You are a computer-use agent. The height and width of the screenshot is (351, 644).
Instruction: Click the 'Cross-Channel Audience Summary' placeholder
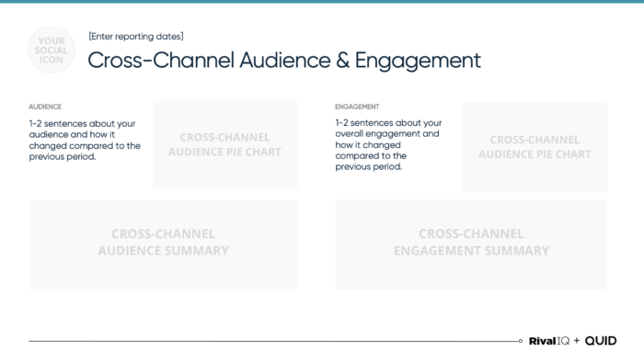[x=163, y=244]
